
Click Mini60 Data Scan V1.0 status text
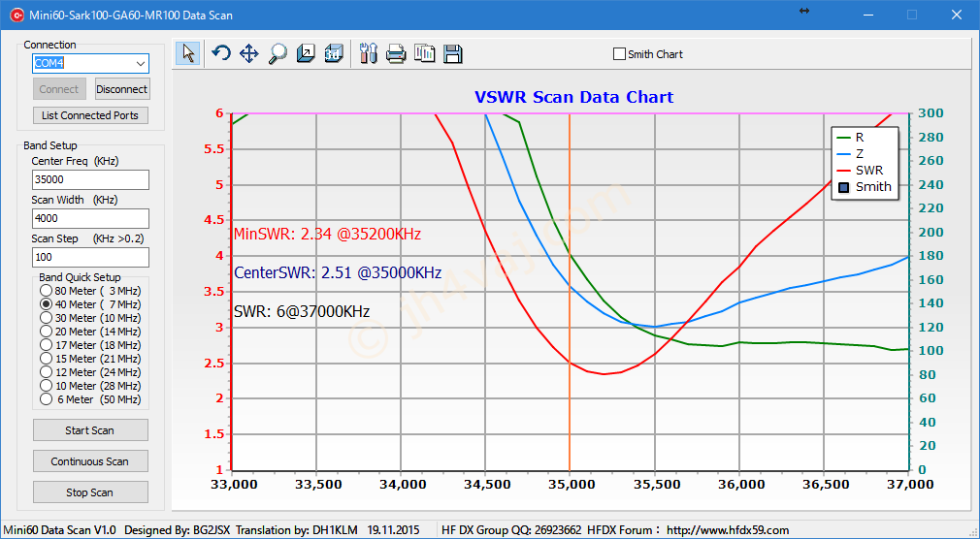(60, 530)
